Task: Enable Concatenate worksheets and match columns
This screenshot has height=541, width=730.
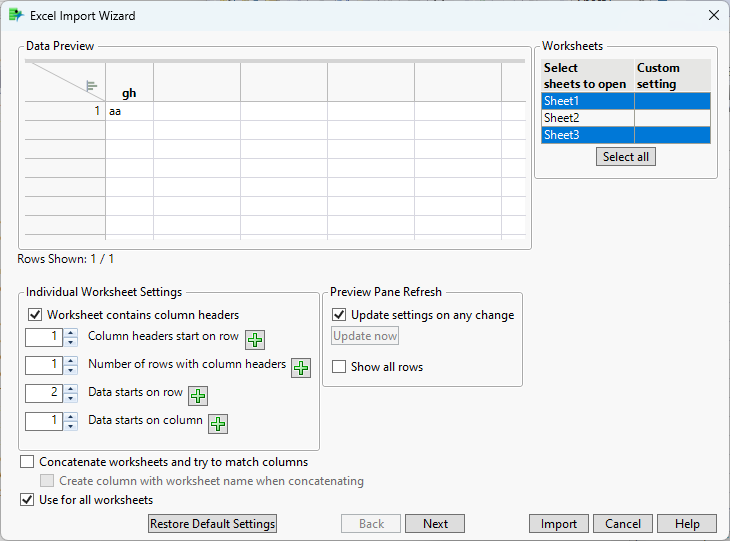Action: [x=27, y=462]
